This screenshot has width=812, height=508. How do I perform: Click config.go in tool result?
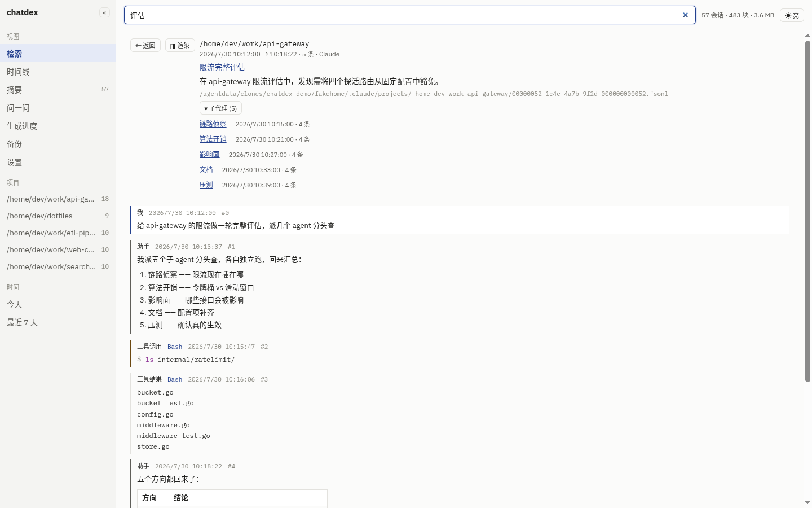tap(155, 414)
